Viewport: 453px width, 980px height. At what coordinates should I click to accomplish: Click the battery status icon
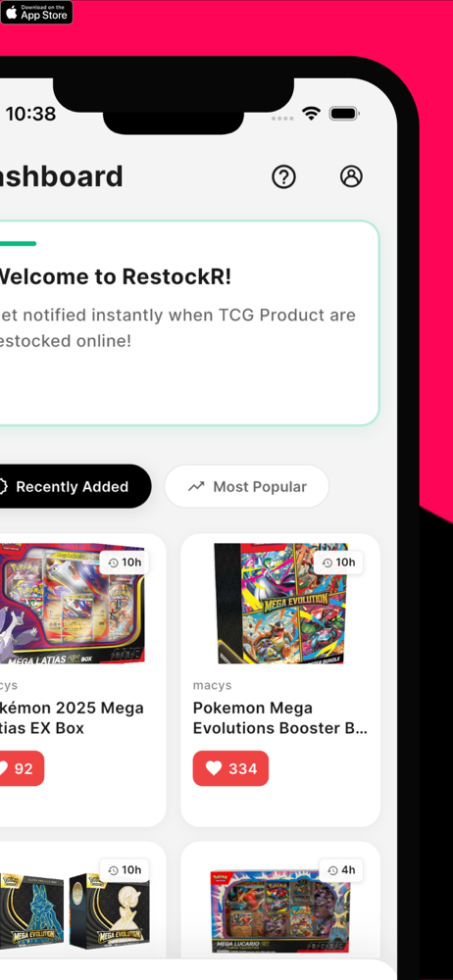click(343, 114)
